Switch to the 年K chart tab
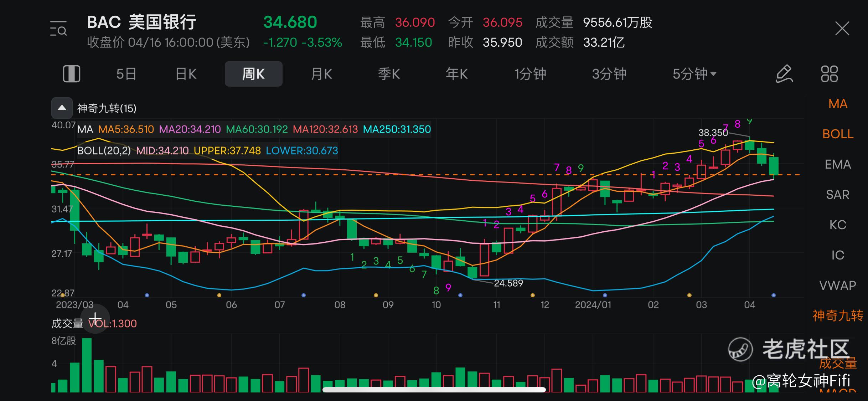This screenshot has height=401, width=868. point(456,74)
